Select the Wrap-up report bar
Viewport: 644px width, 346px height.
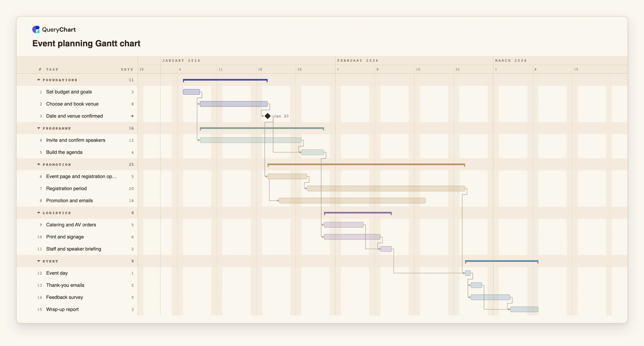click(x=524, y=309)
